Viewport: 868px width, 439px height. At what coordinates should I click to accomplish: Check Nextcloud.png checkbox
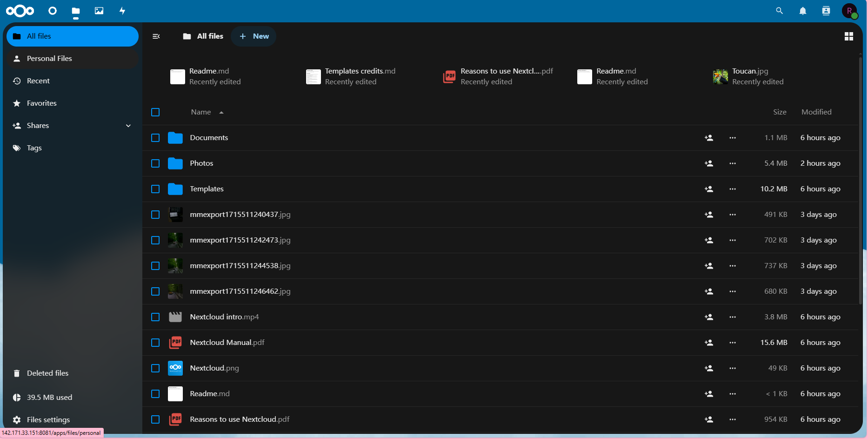pyautogui.click(x=155, y=368)
